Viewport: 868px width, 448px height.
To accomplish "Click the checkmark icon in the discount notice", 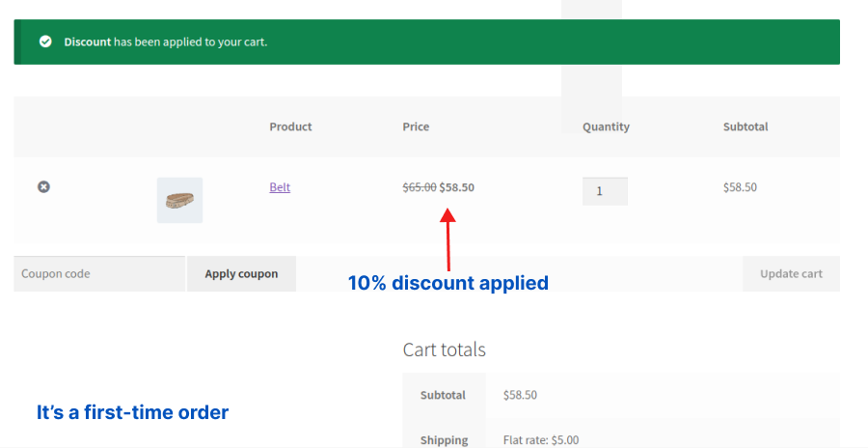I will pos(45,42).
